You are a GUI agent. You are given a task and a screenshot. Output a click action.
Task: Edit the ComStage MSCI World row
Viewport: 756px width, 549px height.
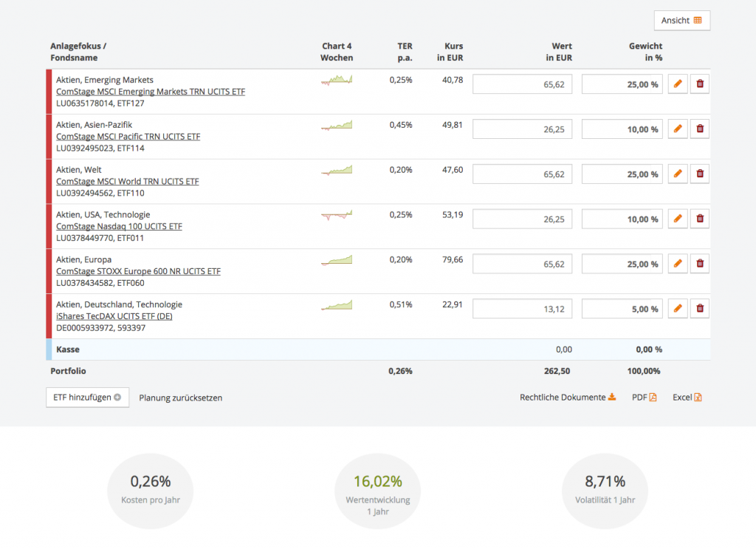click(x=678, y=174)
